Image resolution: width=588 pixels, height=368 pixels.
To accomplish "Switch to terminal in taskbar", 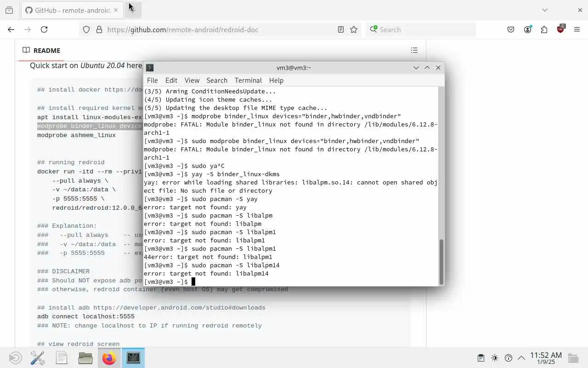I will coord(133,358).
